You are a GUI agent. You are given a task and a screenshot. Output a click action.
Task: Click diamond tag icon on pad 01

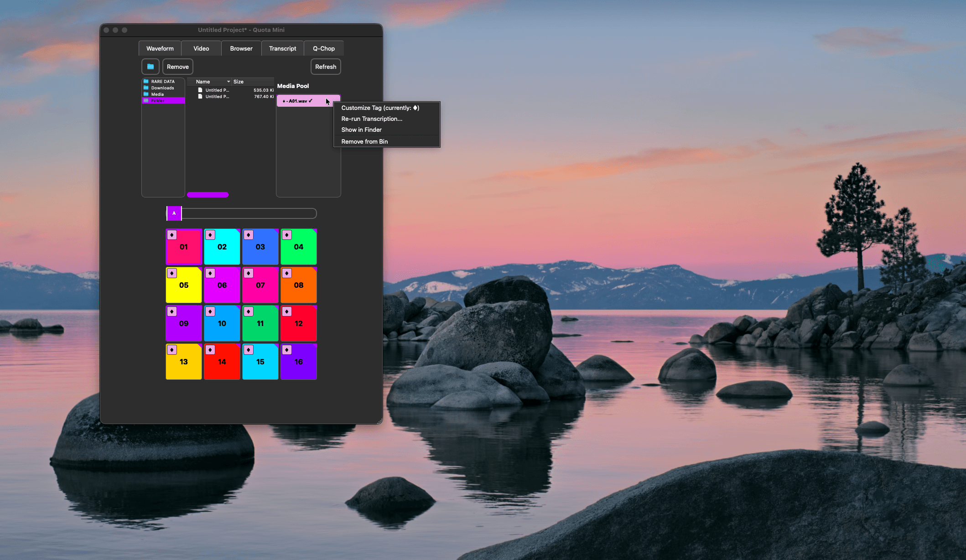point(172,235)
